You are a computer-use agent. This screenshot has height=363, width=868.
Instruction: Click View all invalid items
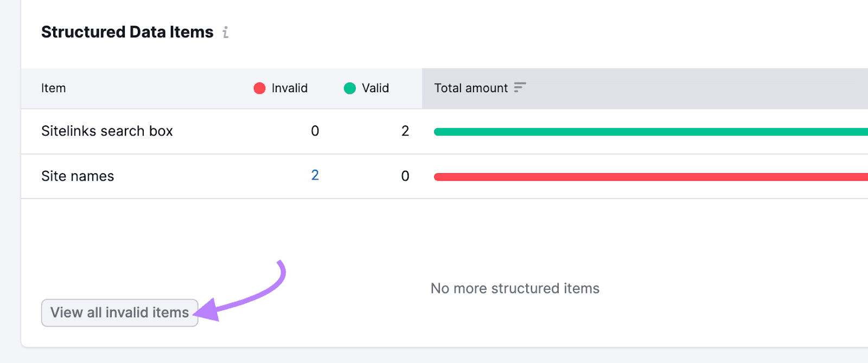tap(119, 313)
